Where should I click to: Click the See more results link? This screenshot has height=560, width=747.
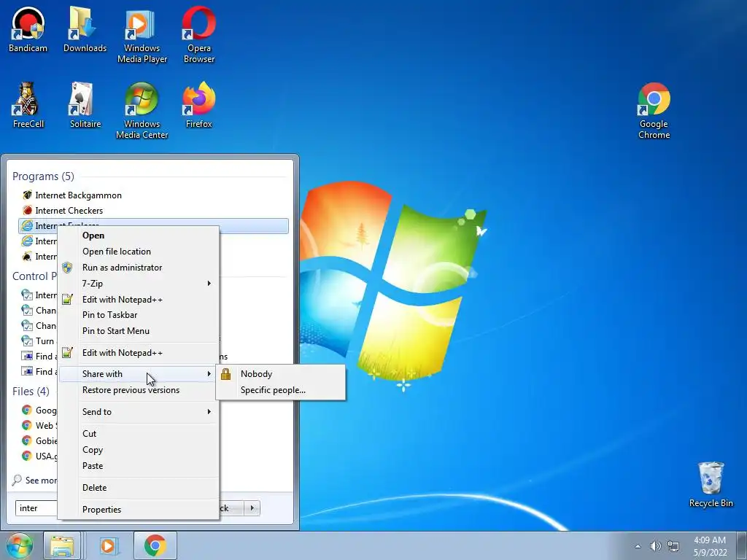coord(35,481)
